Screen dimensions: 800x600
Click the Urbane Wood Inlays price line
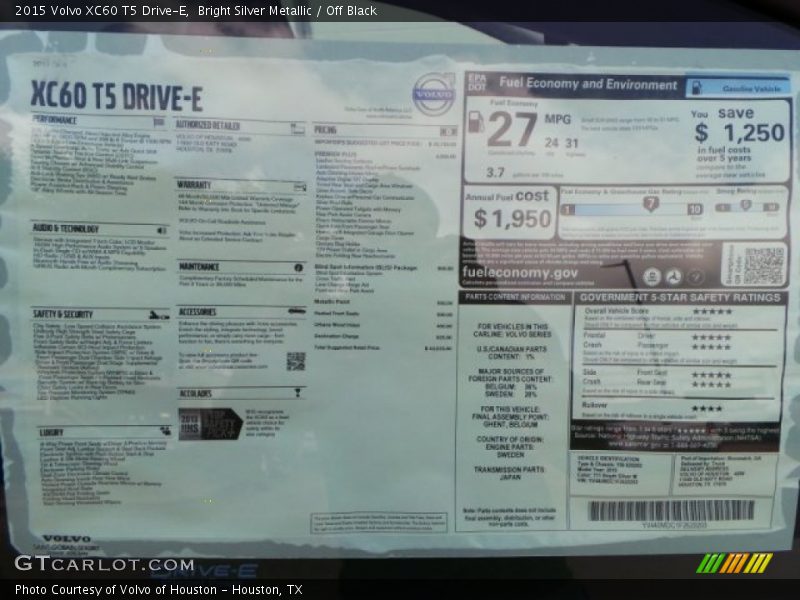click(384, 325)
